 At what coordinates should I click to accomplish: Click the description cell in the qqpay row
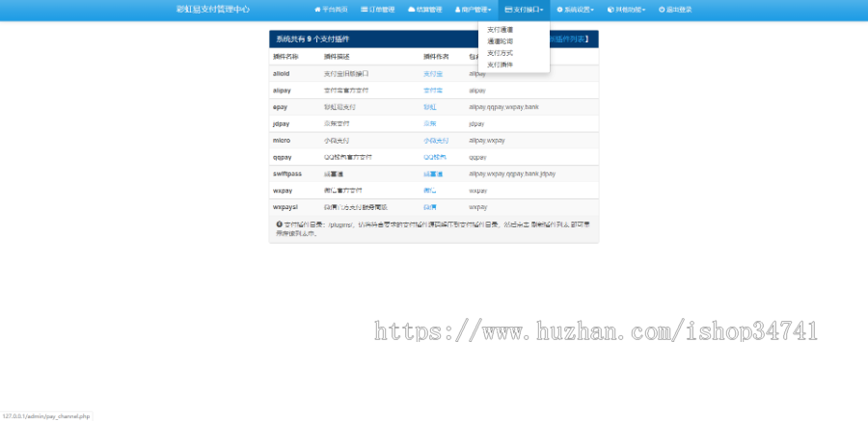point(347,157)
